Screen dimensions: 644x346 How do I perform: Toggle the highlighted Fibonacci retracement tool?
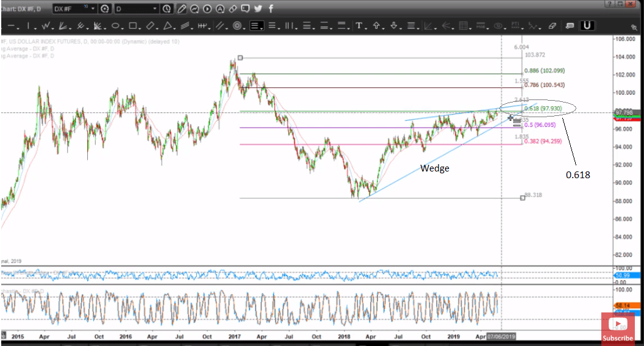pyautogui.click(x=256, y=26)
